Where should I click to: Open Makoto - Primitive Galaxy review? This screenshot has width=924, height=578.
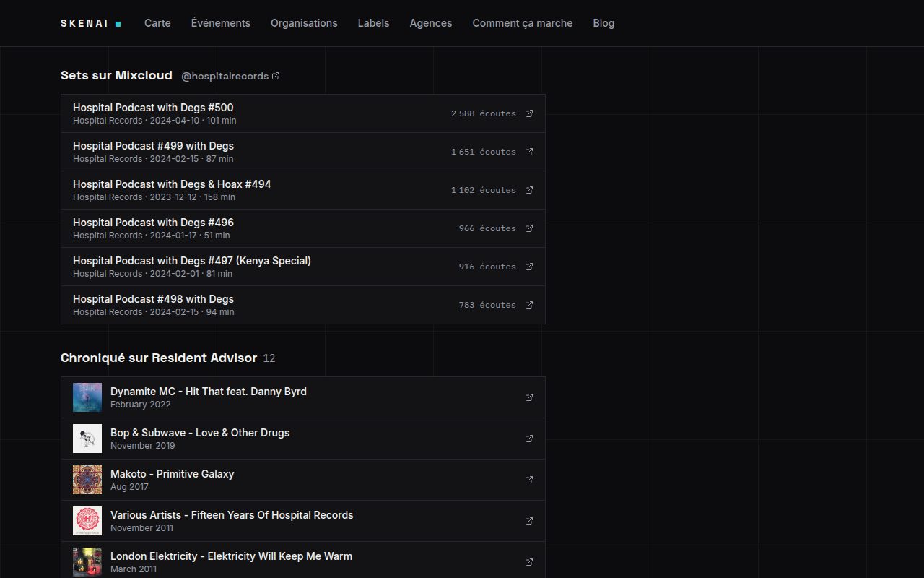coord(303,480)
